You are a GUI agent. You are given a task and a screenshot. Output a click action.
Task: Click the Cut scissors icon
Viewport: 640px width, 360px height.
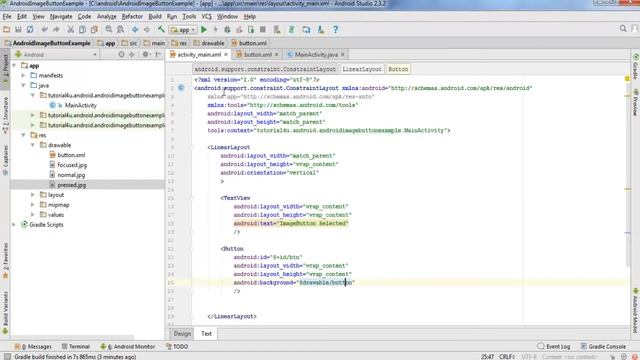coord(71,29)
